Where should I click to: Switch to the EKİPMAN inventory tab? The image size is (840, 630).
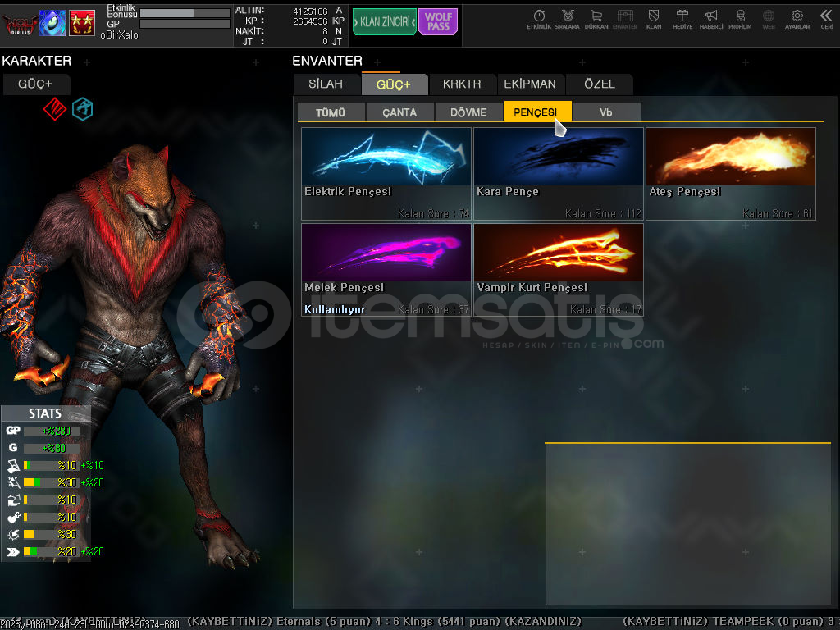pos(530,84)
